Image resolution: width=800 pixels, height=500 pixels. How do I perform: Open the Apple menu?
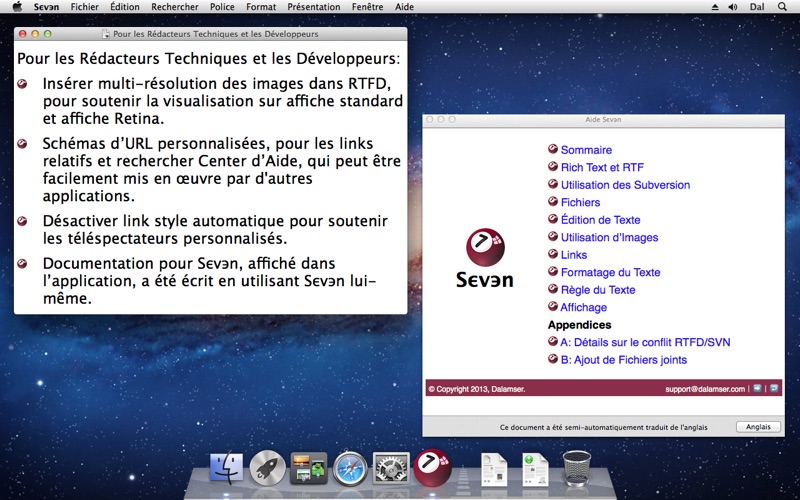18,7
